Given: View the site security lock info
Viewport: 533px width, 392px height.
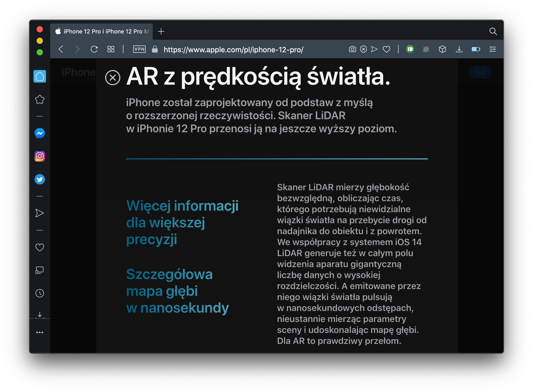Looking at the screenshot, I should 155,49.
